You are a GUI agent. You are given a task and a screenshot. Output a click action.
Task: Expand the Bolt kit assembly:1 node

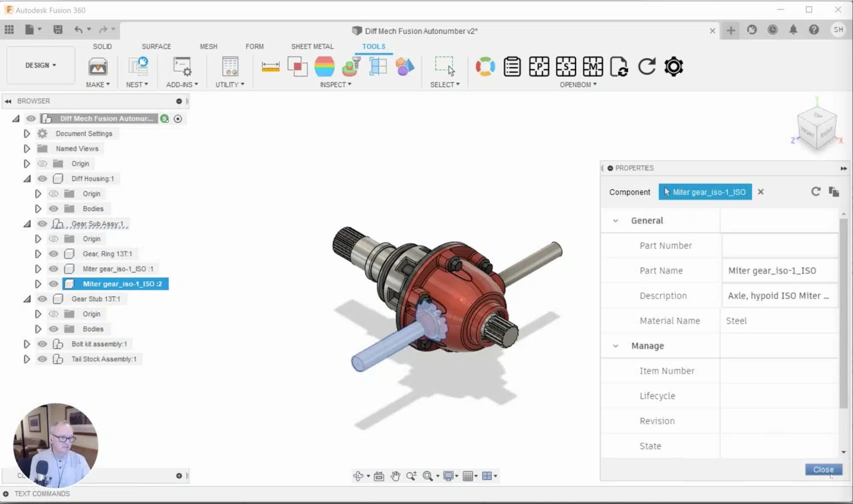click(26, 344)
